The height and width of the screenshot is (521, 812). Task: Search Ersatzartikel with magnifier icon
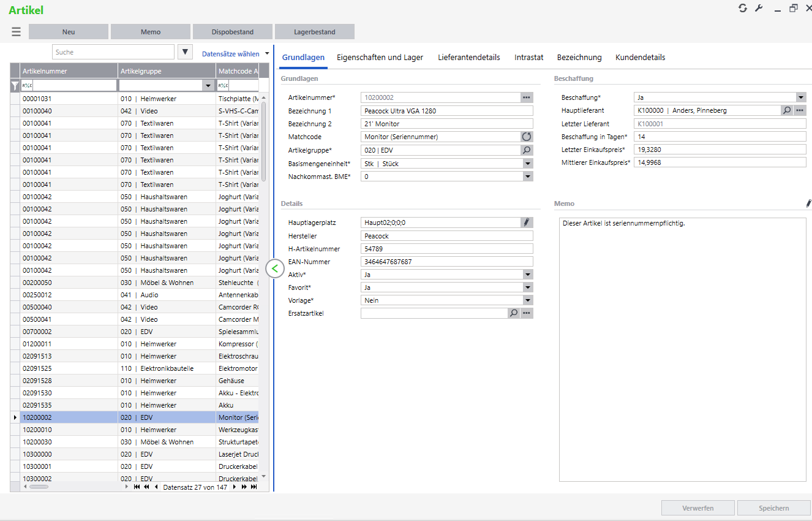tap(514, 313)
